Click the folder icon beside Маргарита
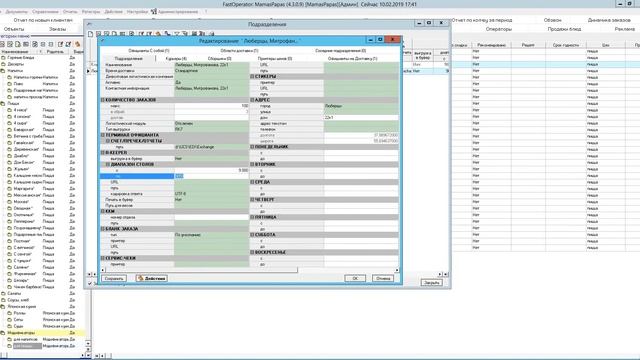Viewport: 640px width, 360px height. (x=10, y=189)
